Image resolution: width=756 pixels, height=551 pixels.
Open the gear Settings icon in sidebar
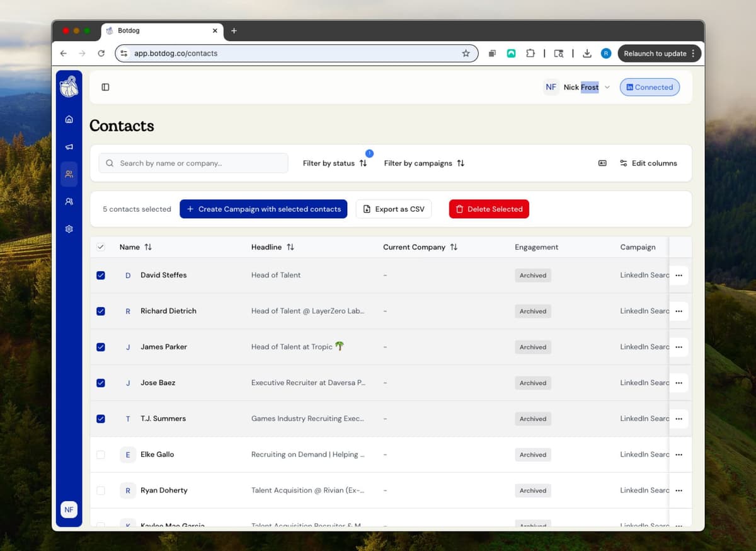pos(69,229)
